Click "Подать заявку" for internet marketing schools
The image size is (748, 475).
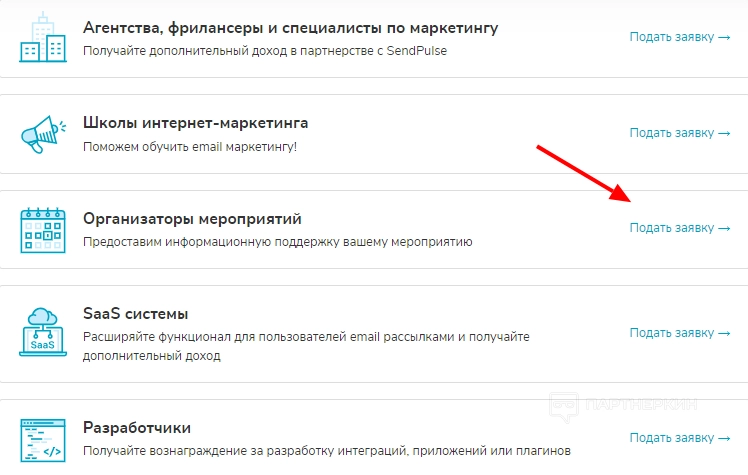[679, 133]
